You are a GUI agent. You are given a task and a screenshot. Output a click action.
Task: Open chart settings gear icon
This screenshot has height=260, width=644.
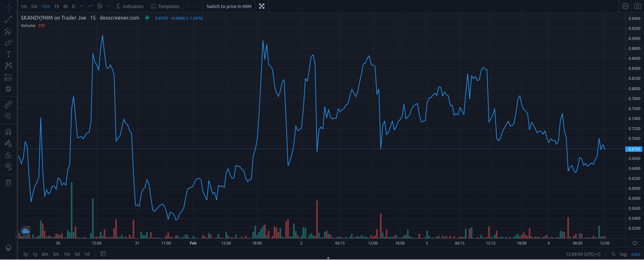(x=625, y=6)
